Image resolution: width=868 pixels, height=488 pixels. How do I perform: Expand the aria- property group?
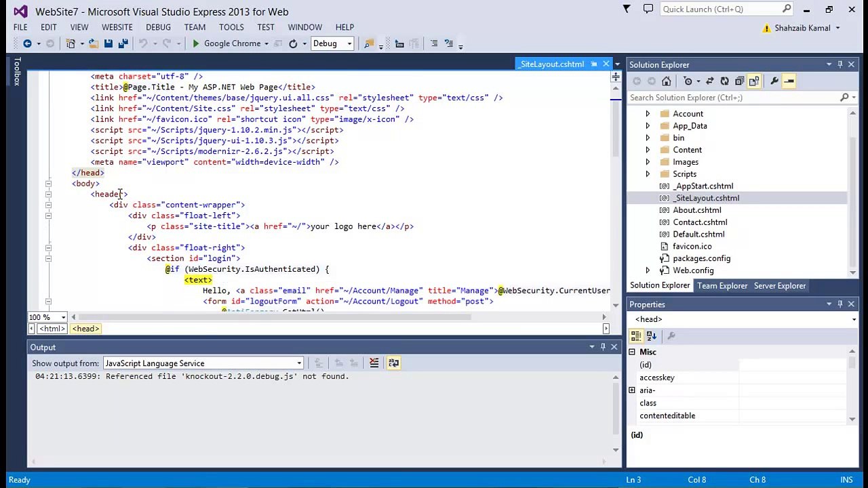pos(632,390)
